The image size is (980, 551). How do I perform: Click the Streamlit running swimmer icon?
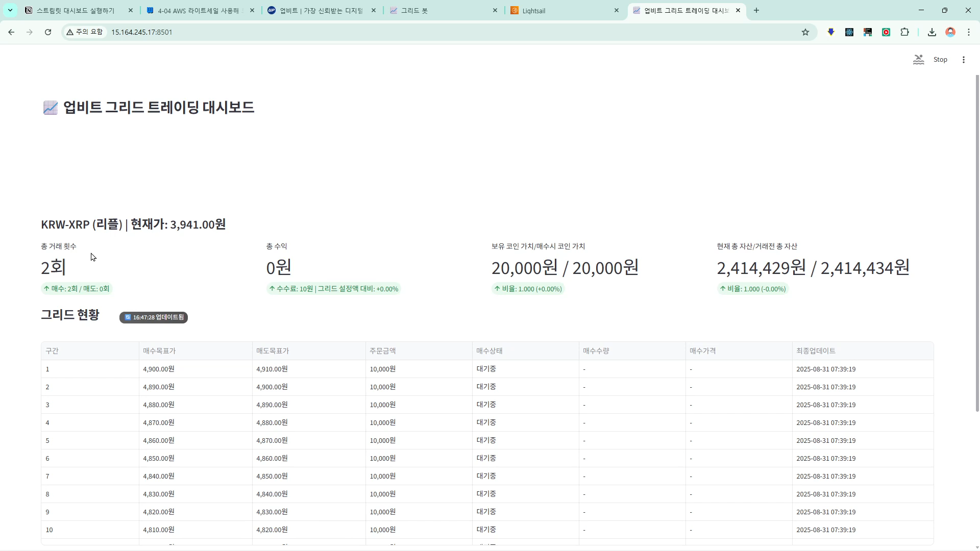pos(918,60)
